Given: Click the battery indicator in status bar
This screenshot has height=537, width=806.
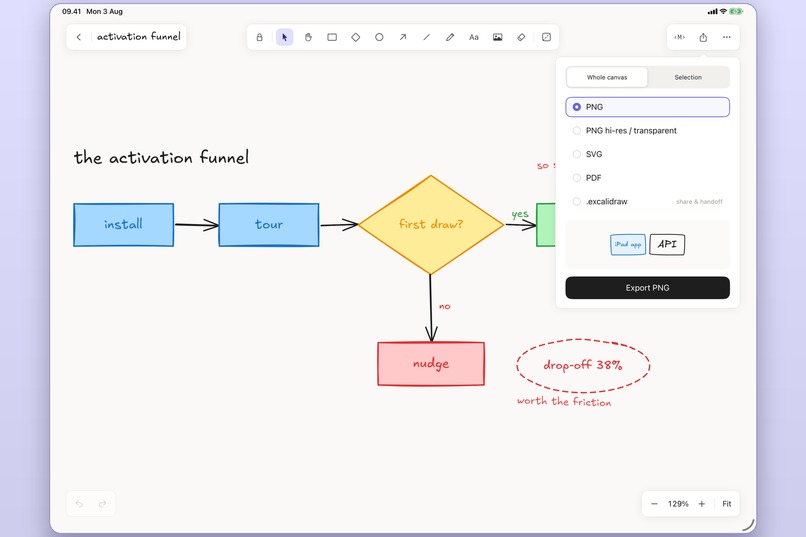Looking at the screenshot, I should (x=736, y=11).
